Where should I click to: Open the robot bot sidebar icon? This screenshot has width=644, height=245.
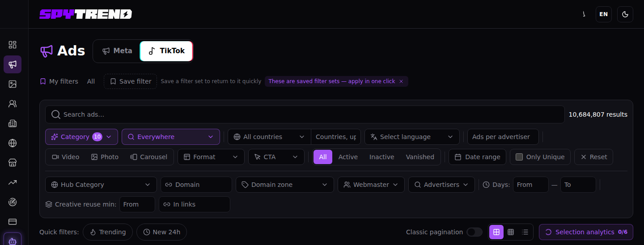[13, 241]
